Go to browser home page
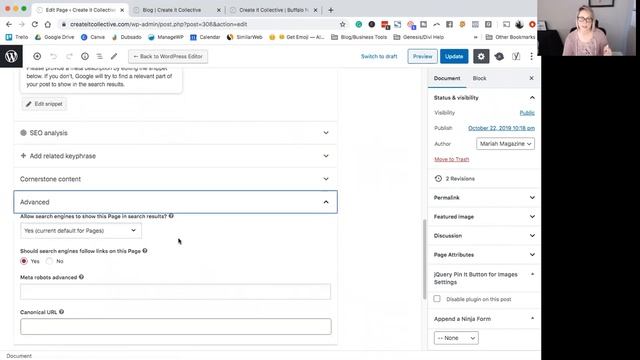The height and width of the screenshot is (360, 640). [x=48, y=24]
